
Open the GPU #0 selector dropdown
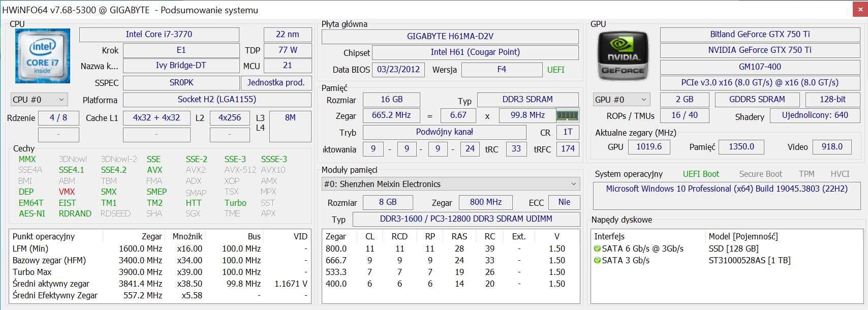[622, 100]
